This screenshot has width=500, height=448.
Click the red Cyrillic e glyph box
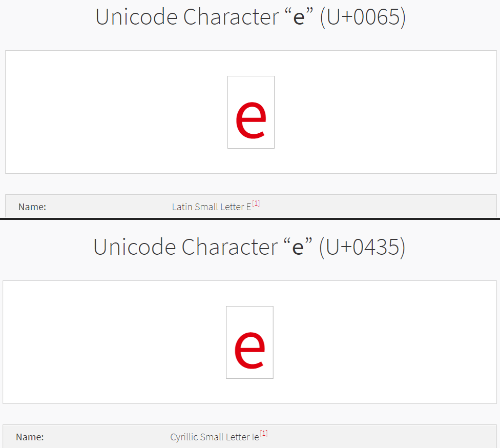(249, 342)
